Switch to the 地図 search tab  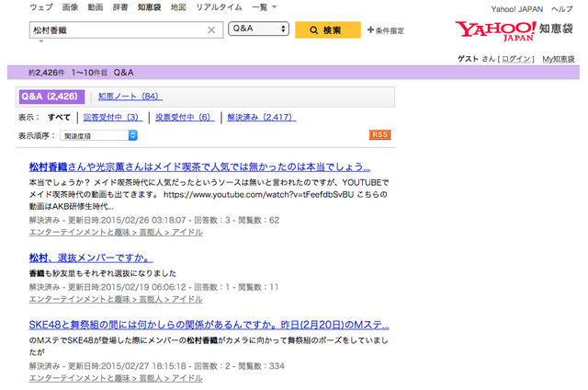(x=178, y=7)
